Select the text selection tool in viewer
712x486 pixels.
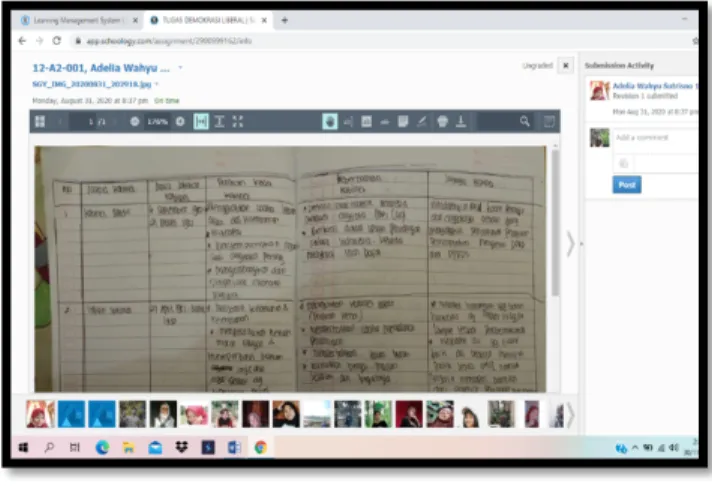click(x=348, y=121)
